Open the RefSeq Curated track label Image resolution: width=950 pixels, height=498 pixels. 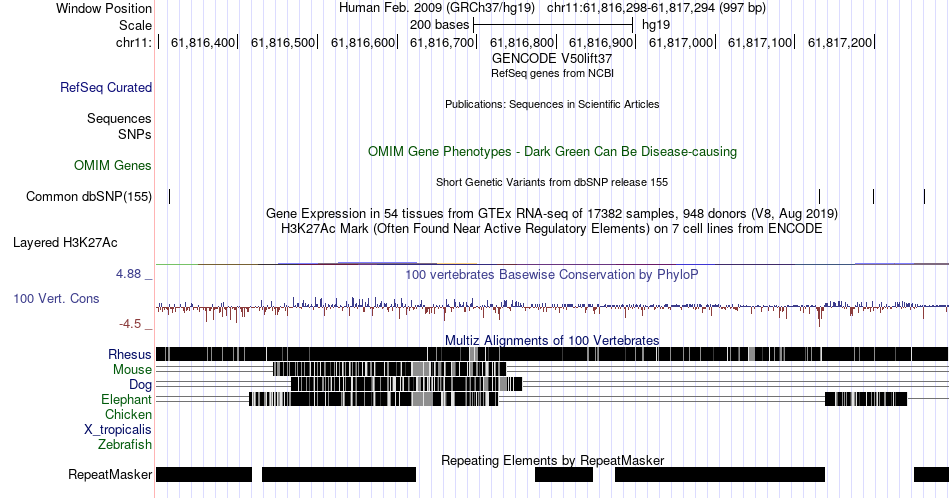106,87
